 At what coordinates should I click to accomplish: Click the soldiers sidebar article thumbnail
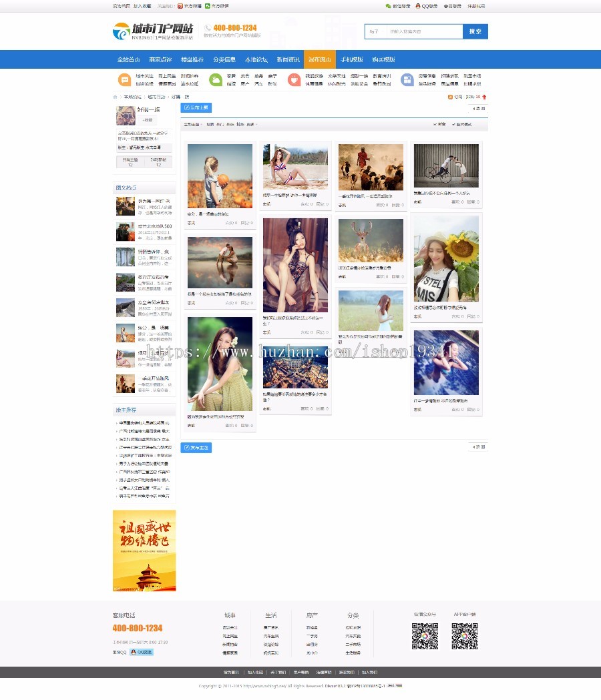pyautogui.click(x=126, y=232)
